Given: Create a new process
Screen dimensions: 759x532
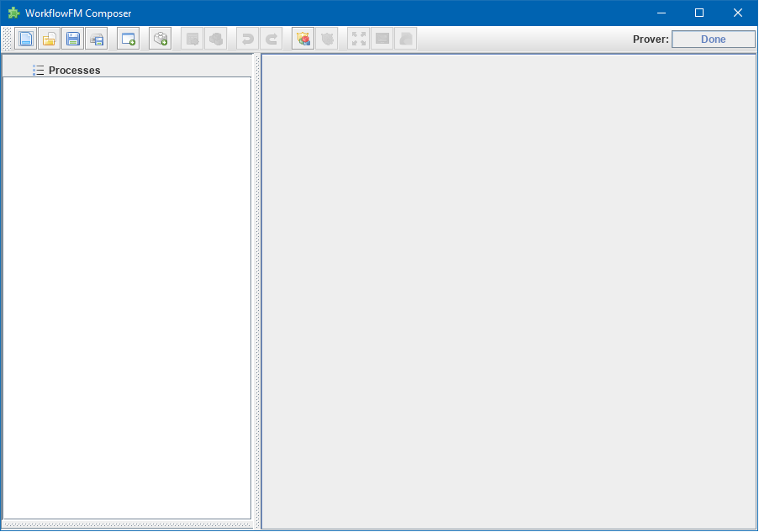Looking at the screenshot, I should click(160, 38).
